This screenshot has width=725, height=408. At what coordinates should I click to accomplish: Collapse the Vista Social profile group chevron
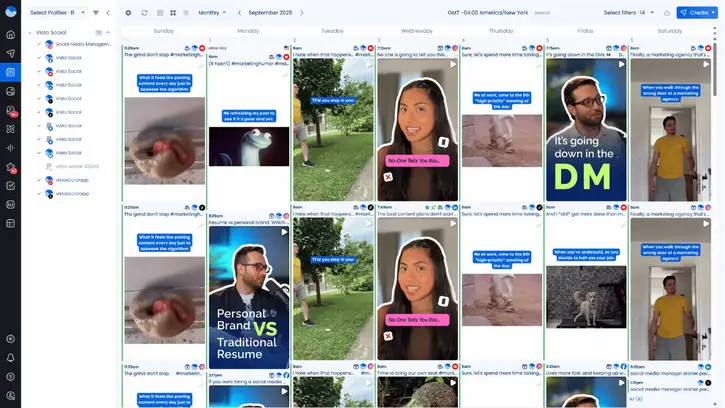point(108,33)
